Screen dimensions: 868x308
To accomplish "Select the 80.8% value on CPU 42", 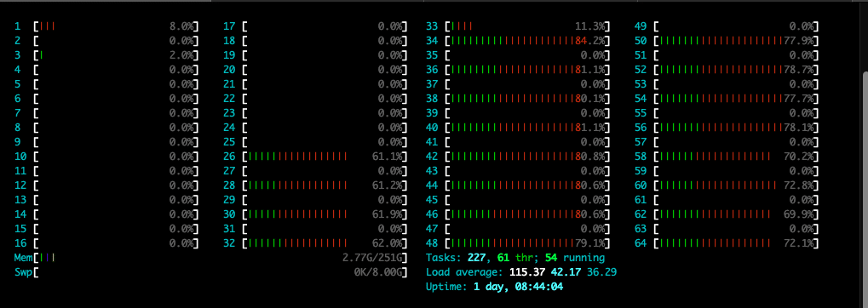I will (589, 157).
